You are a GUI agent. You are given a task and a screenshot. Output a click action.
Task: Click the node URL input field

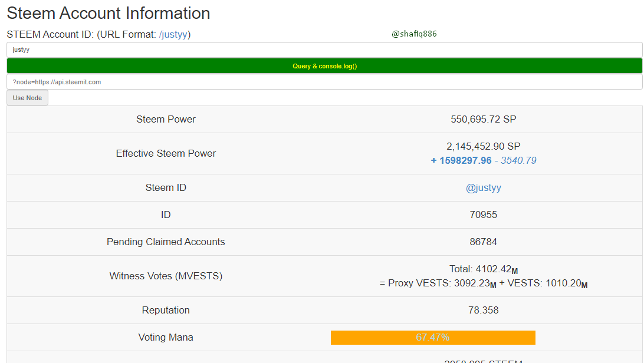pos(324,82)
